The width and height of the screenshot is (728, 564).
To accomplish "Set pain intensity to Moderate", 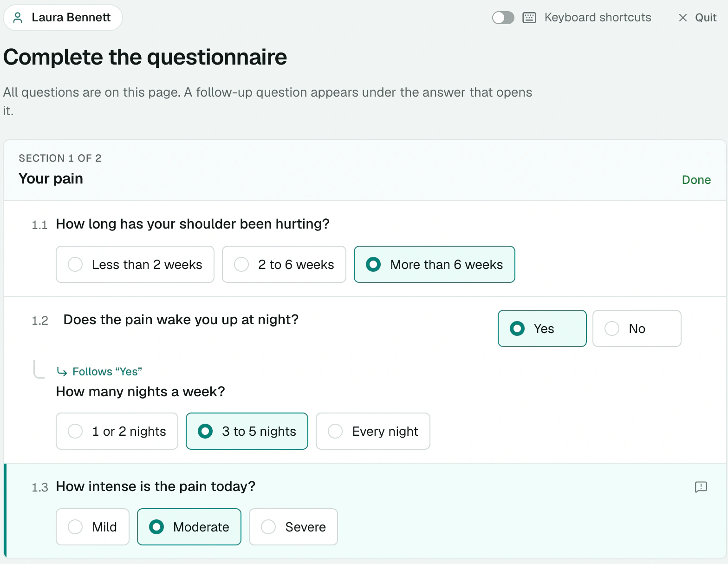I will click(x=189, y=527).
